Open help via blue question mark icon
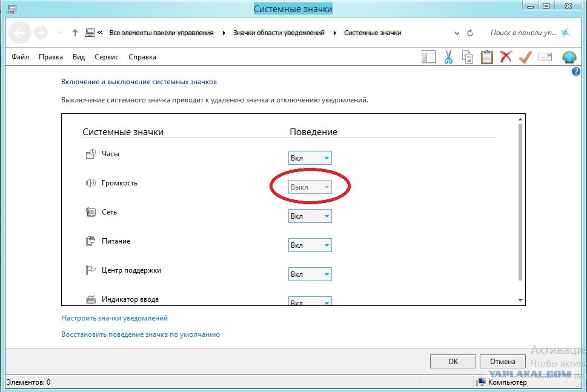 [576, 71]
